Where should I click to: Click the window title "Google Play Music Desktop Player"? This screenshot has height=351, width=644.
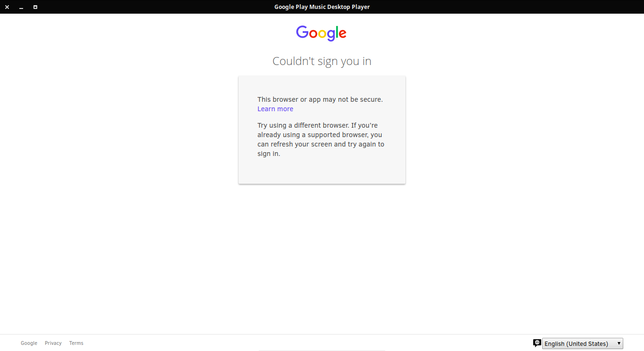pos(322,7)
